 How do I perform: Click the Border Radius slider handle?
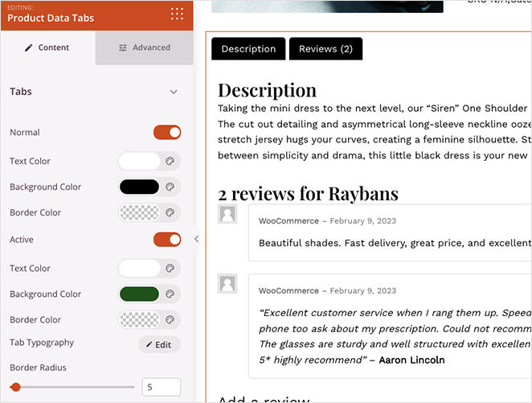pyautogui.click(x=15, y=387)
